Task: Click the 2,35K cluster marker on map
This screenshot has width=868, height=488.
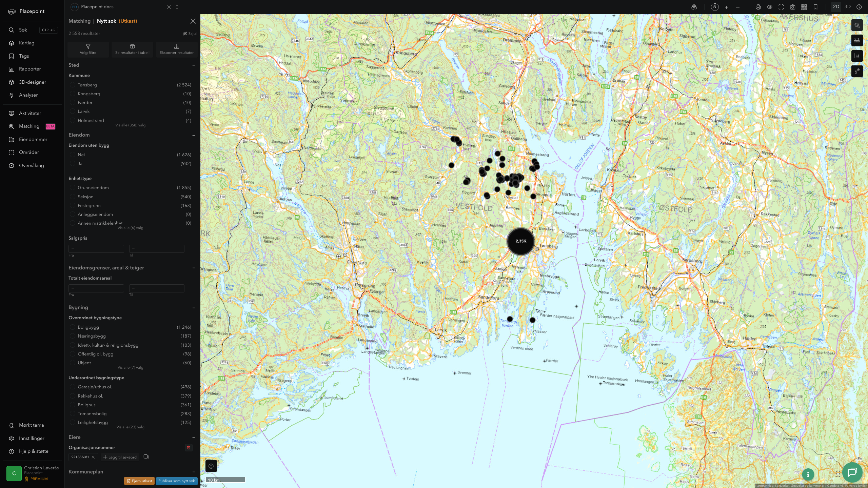Action: click(521, 241)
